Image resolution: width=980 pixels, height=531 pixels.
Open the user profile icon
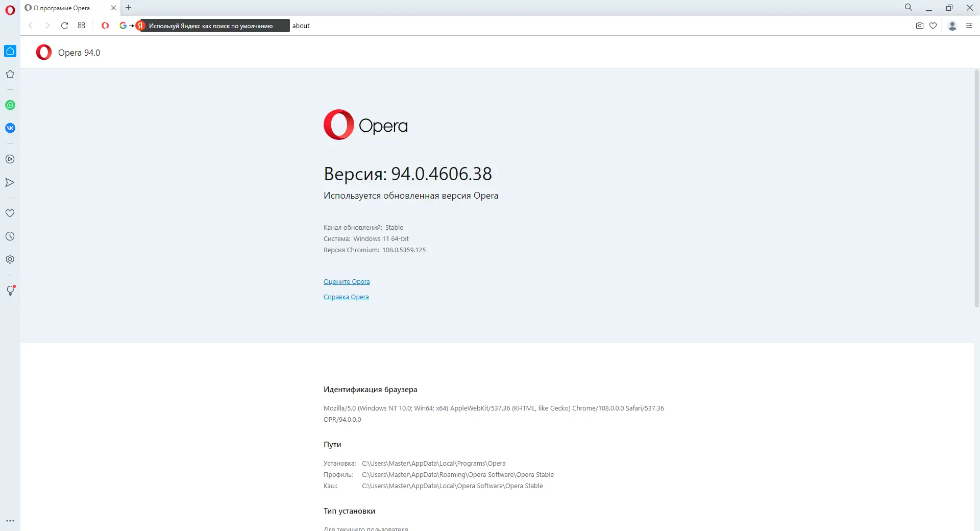[x=952, y=26]
